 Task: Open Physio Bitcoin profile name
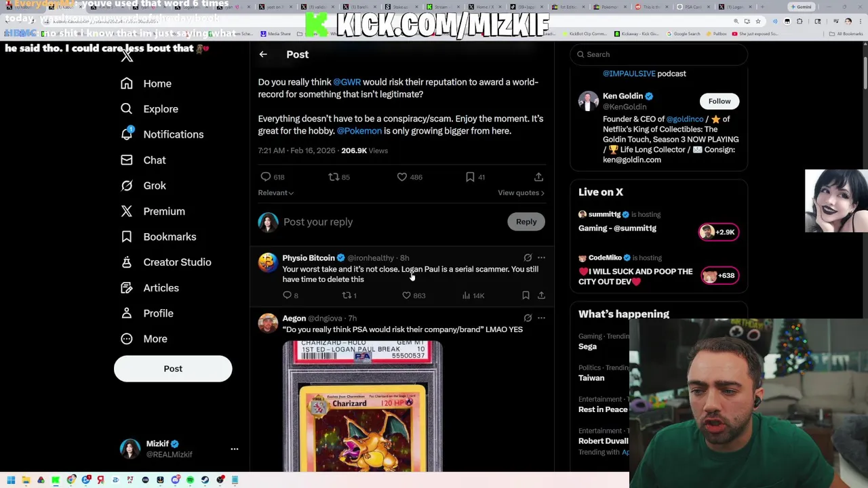(309, 258)
